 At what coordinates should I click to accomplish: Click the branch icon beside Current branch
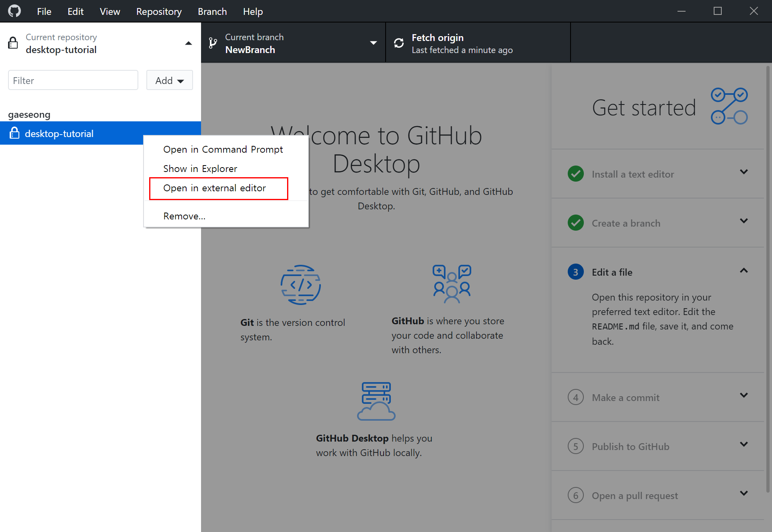[213, 43]
